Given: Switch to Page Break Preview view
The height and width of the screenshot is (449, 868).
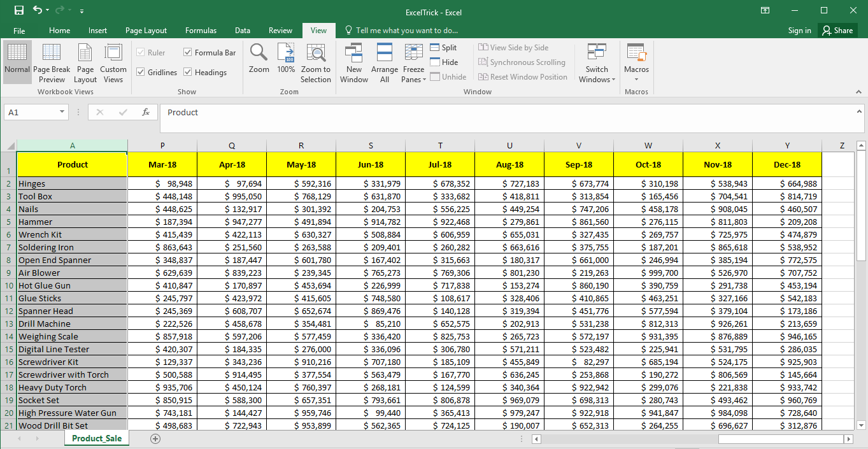Looking at the screenshot, I should click(x=52, y=63).
